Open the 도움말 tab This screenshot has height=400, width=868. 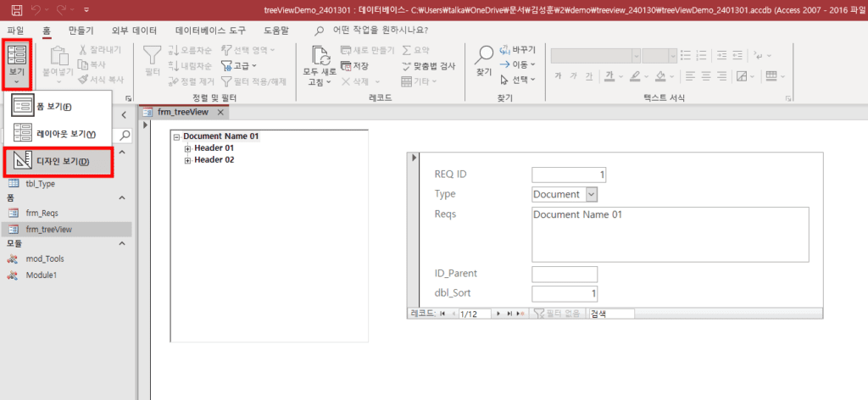[276, 31]
